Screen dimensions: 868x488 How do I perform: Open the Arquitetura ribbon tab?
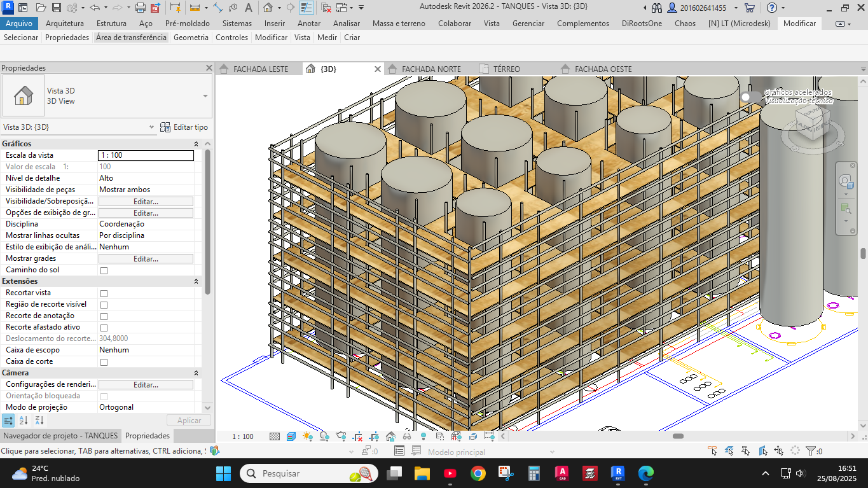pos(65,24)
